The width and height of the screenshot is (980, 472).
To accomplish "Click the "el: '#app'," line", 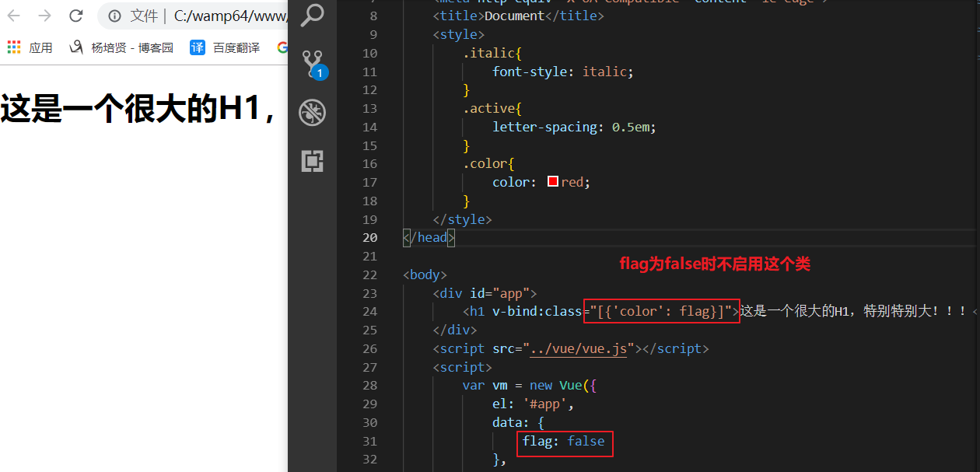I will (x=533, y=404).
